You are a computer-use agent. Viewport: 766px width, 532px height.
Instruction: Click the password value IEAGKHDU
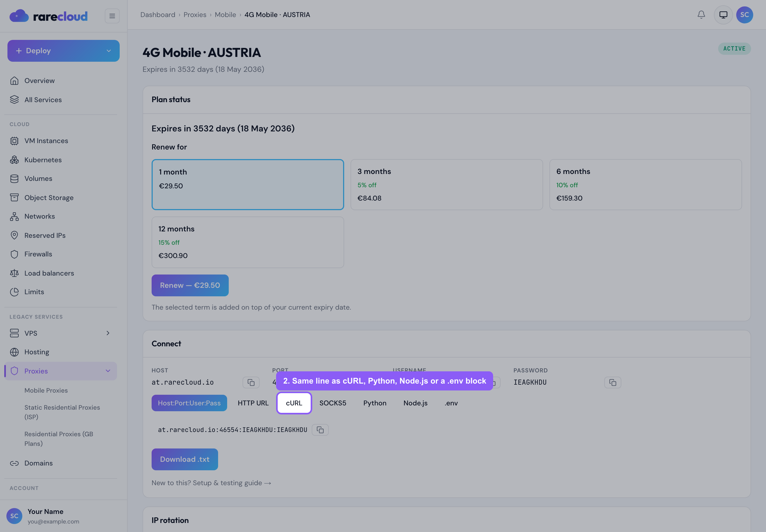[x=530, y=382]
